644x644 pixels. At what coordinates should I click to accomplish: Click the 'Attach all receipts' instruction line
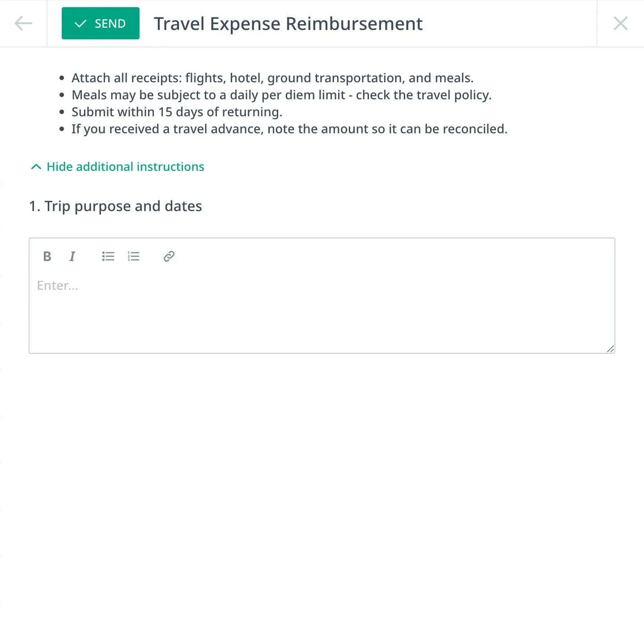[x=272, y=78]
